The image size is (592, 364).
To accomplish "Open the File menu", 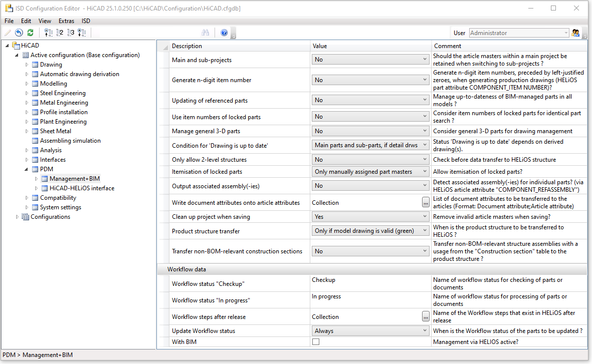I will [x=9, y=21].
